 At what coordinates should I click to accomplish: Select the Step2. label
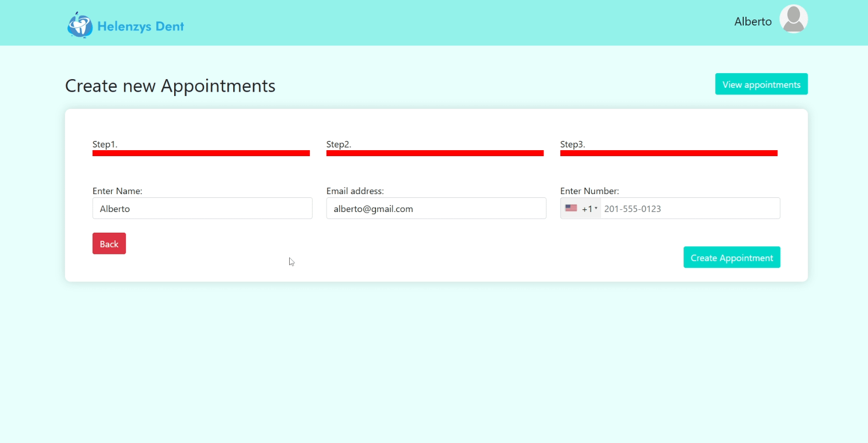[339, 144]
